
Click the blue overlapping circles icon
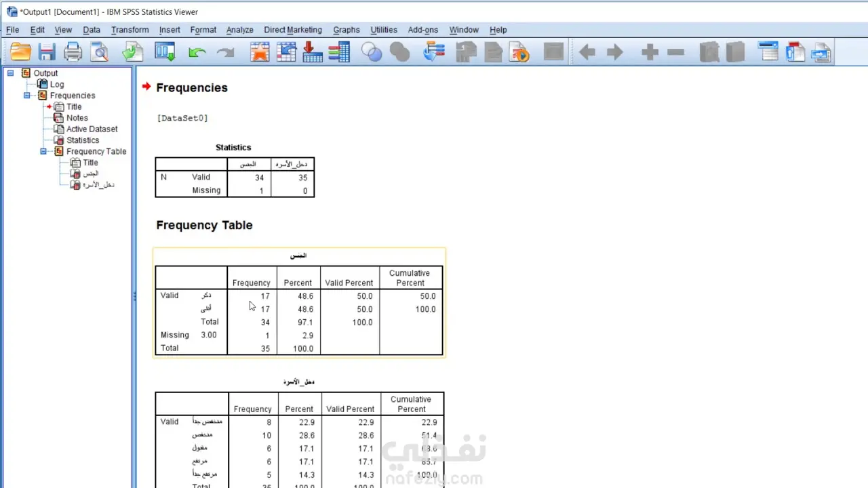pos(372,52)
